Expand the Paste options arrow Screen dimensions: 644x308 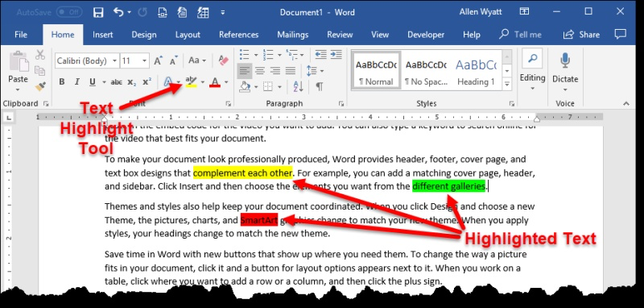[18, 89]
